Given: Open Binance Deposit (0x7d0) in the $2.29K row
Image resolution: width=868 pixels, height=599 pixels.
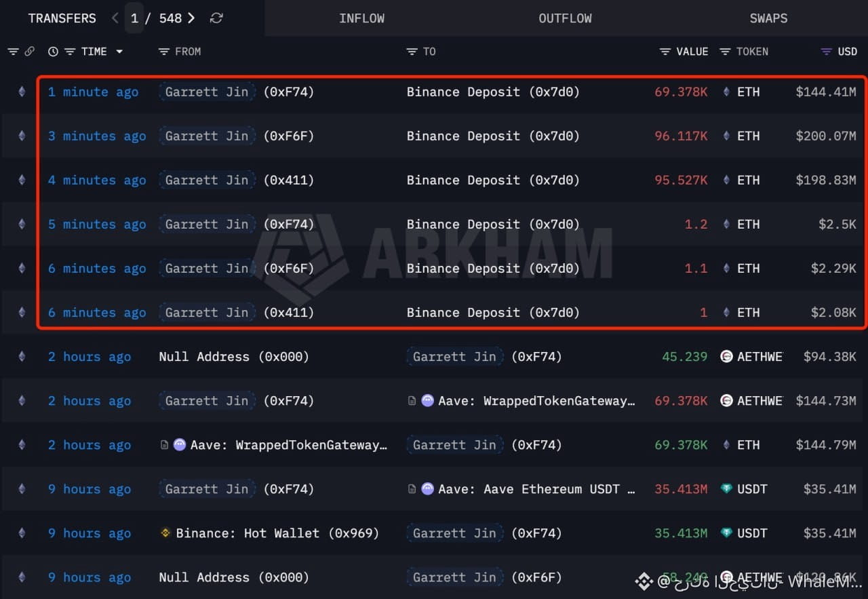Looking at the screenshot, I should 493,268.
